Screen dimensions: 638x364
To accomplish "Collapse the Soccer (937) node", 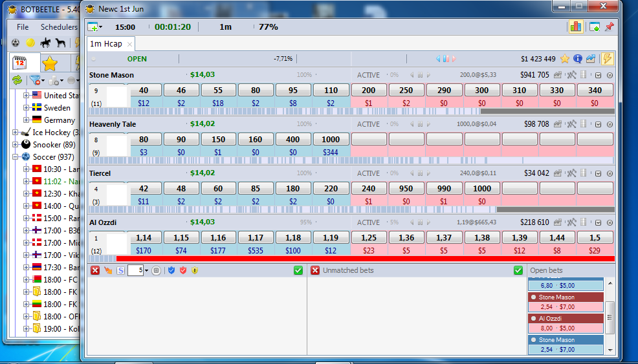I will (x=15, y=156).
